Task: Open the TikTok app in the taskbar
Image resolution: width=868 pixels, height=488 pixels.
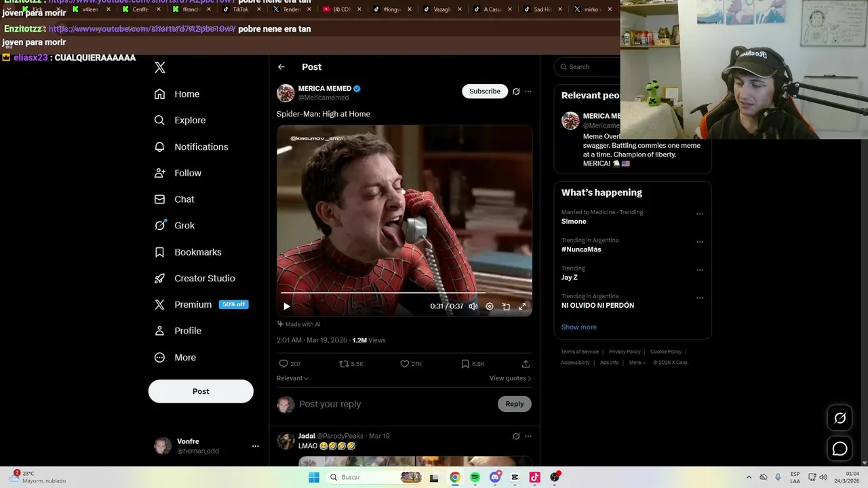Action: (534, 477)
